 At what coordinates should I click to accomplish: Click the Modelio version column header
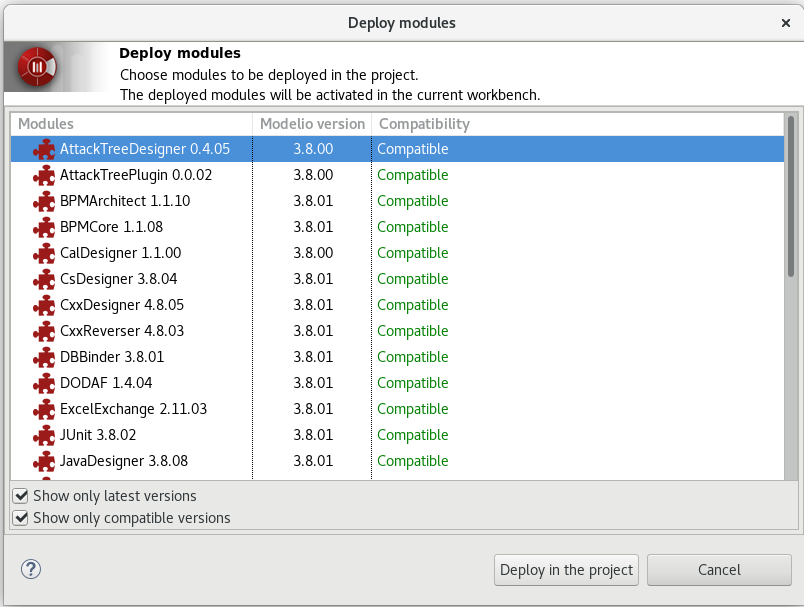coord(312,124)
